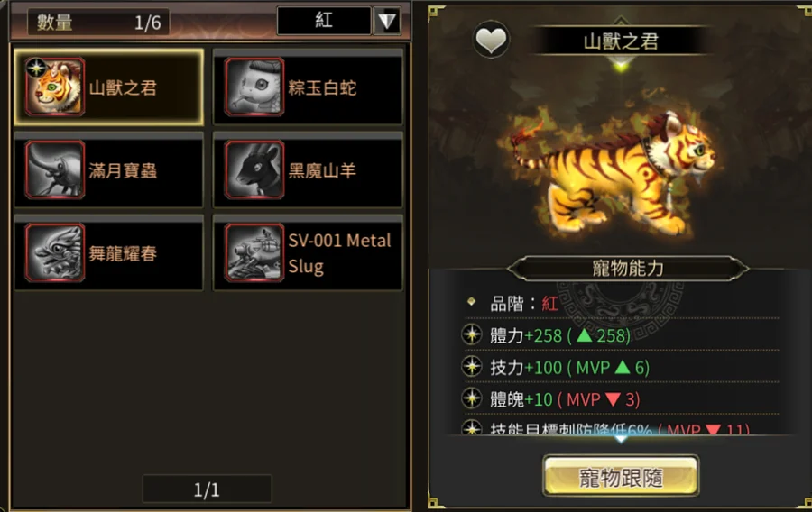Click the 紅 filter combo box field
The image size is (812, 512).
324,21
